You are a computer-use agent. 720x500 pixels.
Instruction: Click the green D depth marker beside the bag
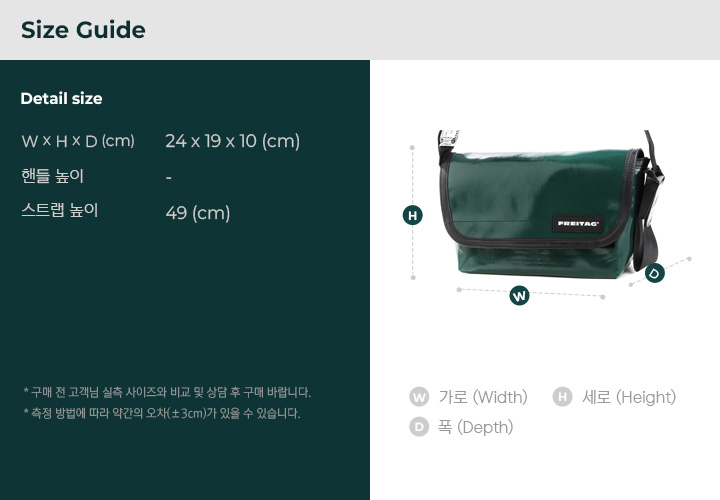pyautogui.click(x=655, y=273)
